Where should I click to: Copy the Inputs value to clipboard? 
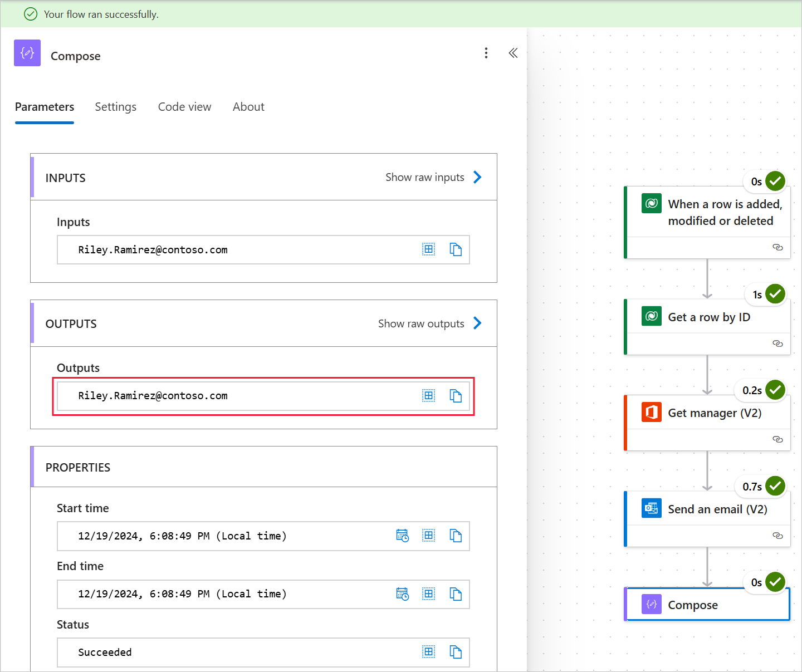coord(456,249)
